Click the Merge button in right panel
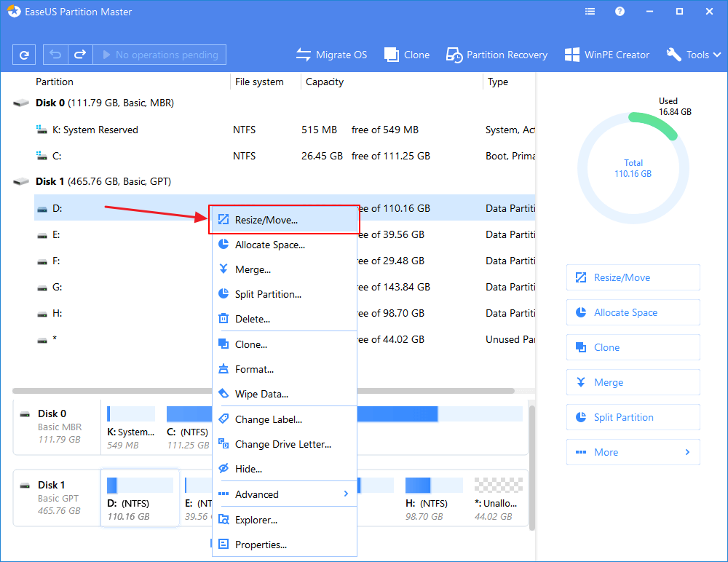The height and width of the screenshot is (562, 728). [x=633, y=382]
